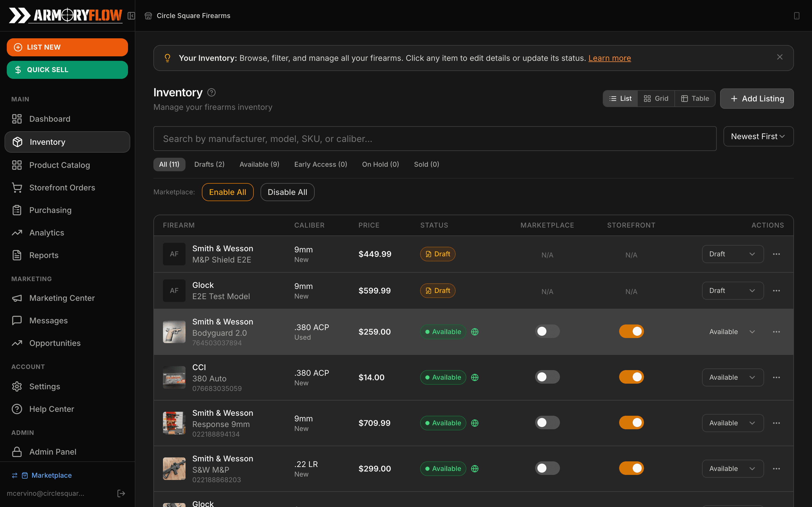Open the Inventory help tooltip icon
The image size is (812, 507).
[x=211, y=92]
